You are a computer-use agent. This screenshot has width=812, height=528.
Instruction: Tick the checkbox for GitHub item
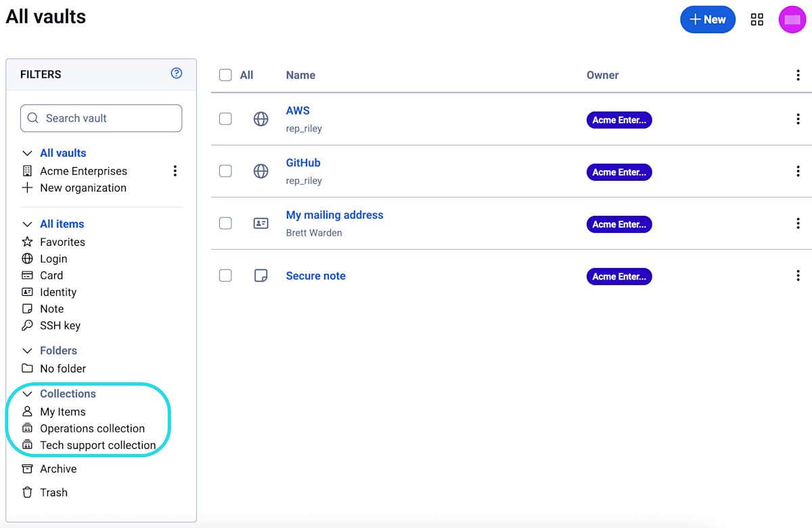pyautogui.click(x=225, y=171)
